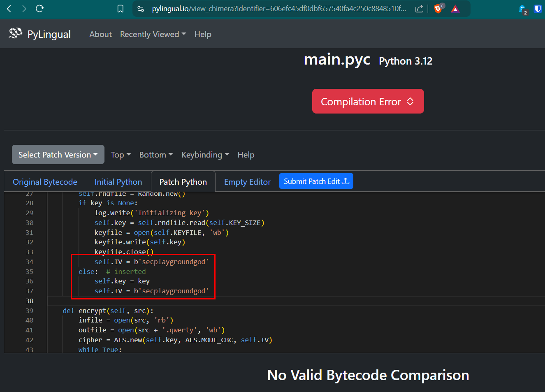Switch to the Original Bytecode tab
Viewport: 545px width, 392px height.
[x=45, y=182]
